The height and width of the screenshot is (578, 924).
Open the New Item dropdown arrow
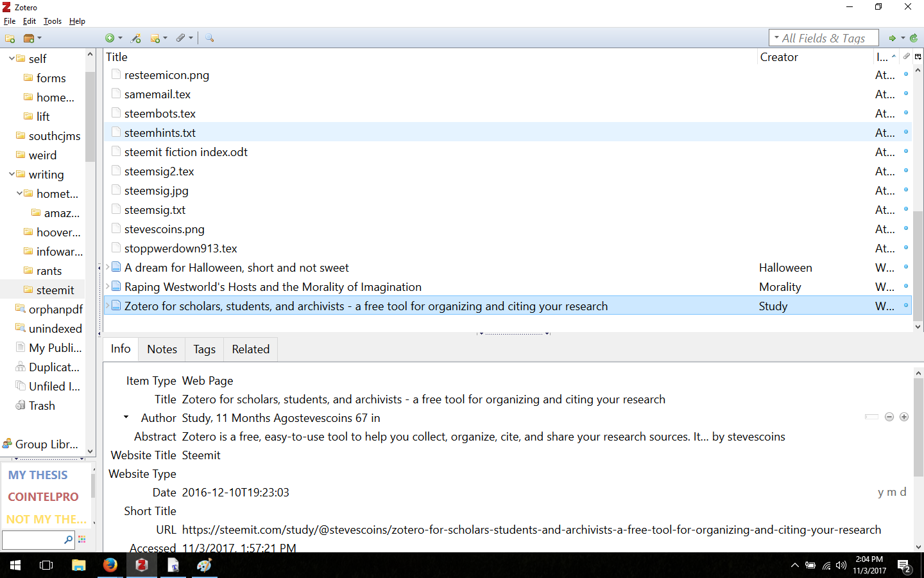coord(120,39)
